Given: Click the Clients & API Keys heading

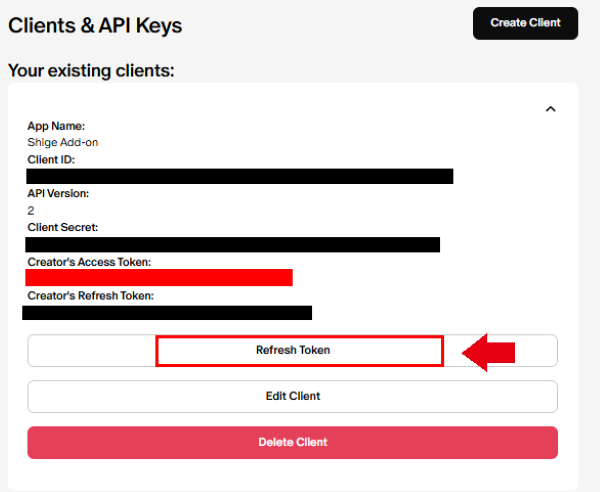Looking at the screenshot, I should [95, 25].
